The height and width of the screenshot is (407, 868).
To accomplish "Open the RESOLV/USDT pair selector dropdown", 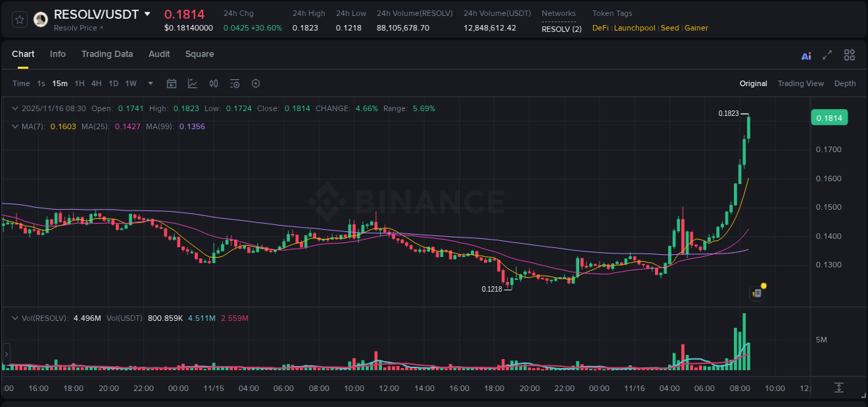I will point(147,13).
